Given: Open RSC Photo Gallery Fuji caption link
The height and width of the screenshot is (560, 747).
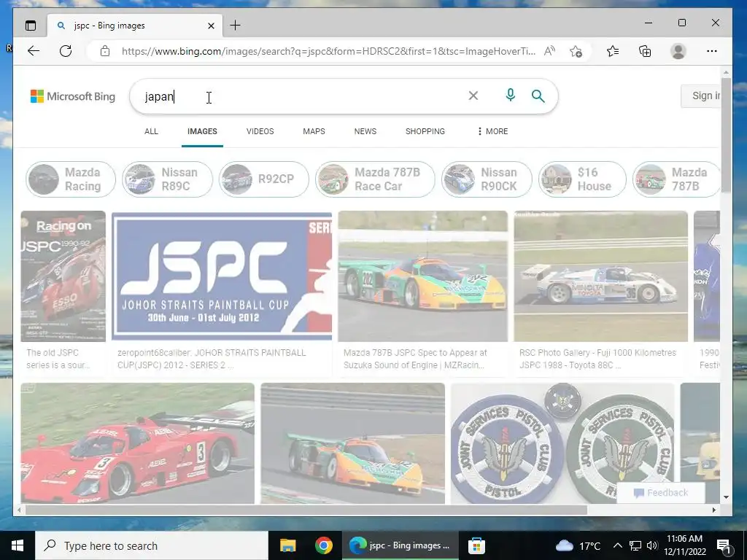Looking at the screenshot, I should click(598, 359).
